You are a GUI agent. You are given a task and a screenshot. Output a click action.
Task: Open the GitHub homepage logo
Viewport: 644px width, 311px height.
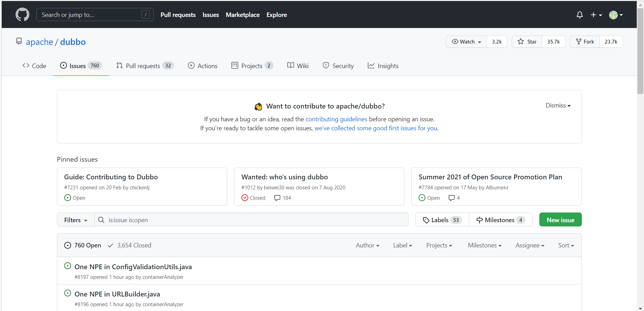pos(22,15)
